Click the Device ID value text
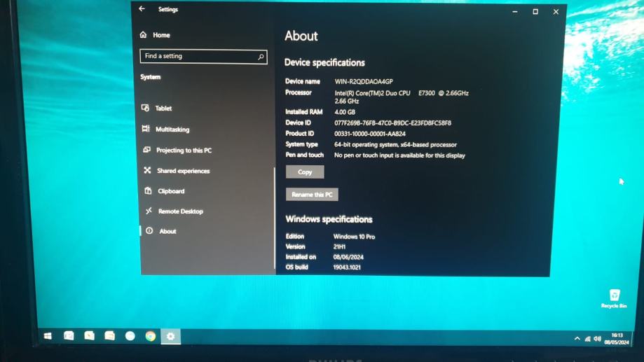 click(x=392, y=123)
